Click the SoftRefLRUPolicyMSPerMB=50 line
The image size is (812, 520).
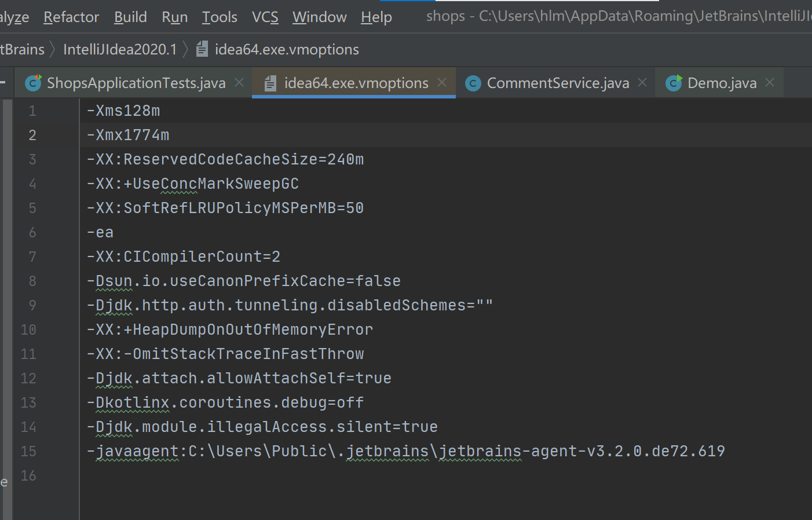pos(225,208)
